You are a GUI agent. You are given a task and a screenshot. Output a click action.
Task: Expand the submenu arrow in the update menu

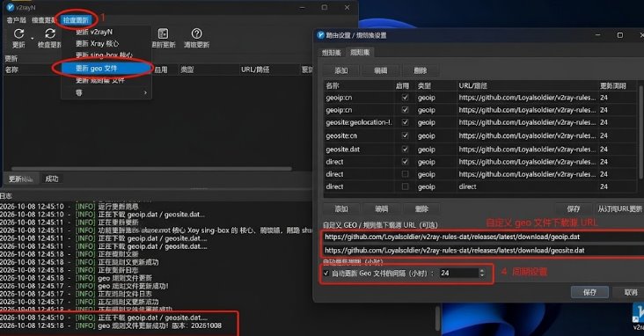coord(145,93)
